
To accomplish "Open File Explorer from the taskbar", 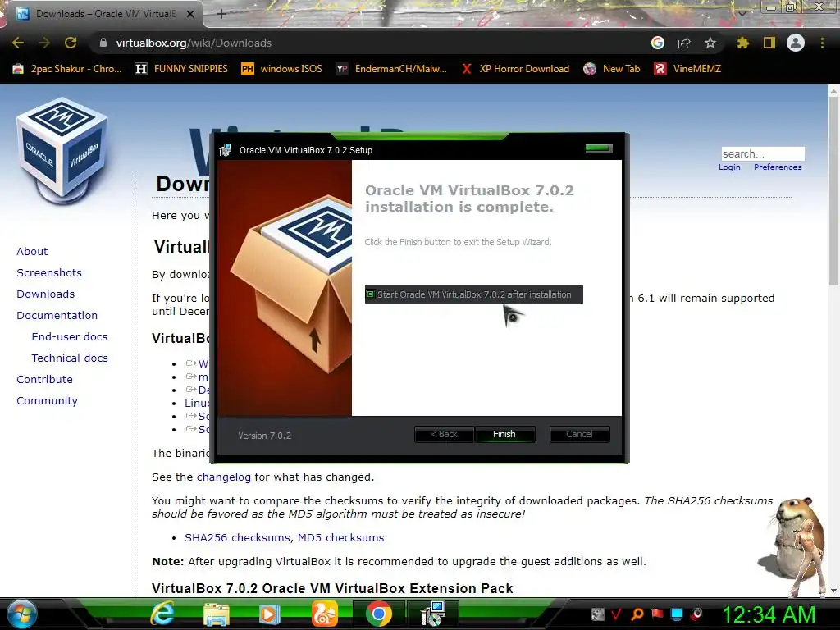I will 217,614.
